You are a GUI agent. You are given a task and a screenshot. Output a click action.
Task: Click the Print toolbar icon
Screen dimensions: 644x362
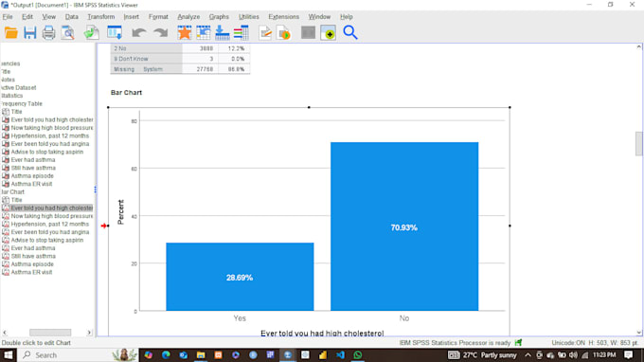click(48, 32)
